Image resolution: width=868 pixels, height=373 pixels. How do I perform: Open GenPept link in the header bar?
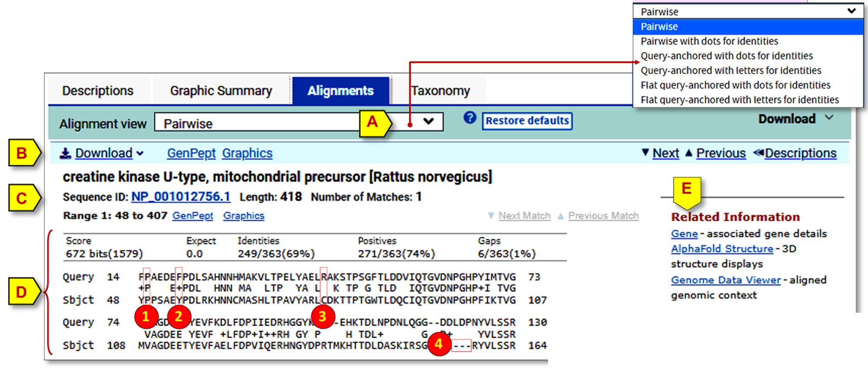(x=191, y=153)
